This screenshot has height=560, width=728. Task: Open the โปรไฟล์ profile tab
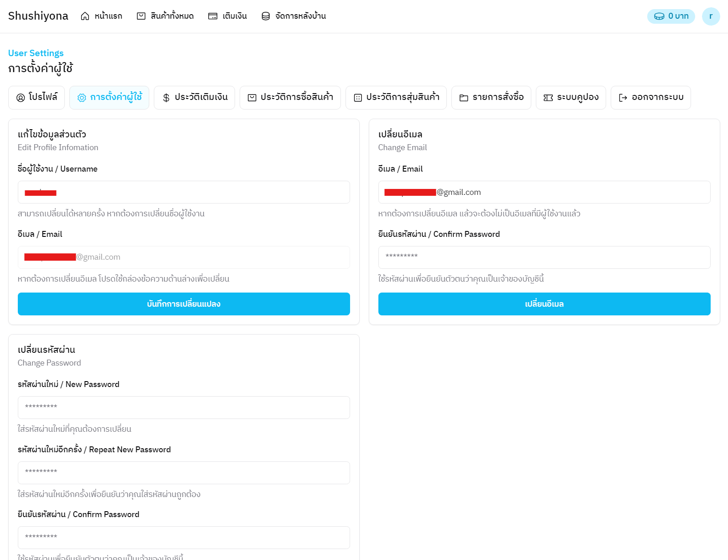click(x=37, y=98)
